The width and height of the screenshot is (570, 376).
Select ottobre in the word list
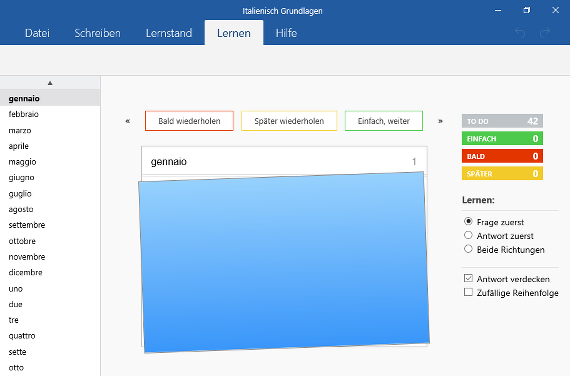pyautogui.click(x=50, y=241)
